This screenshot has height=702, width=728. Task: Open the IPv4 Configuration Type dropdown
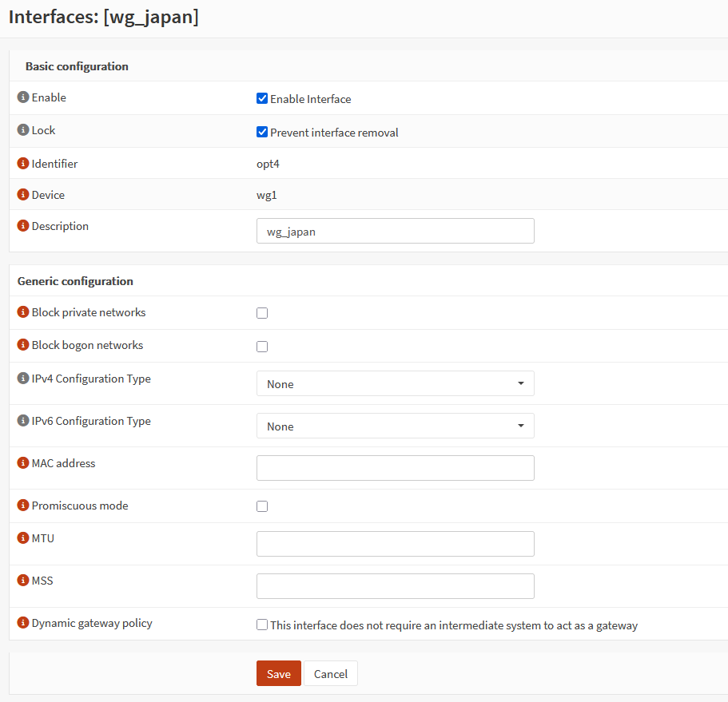(395, 384)
